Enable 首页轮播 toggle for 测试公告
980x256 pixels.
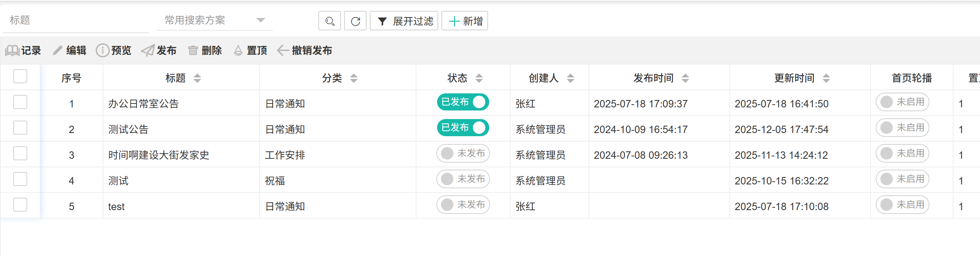902,128
